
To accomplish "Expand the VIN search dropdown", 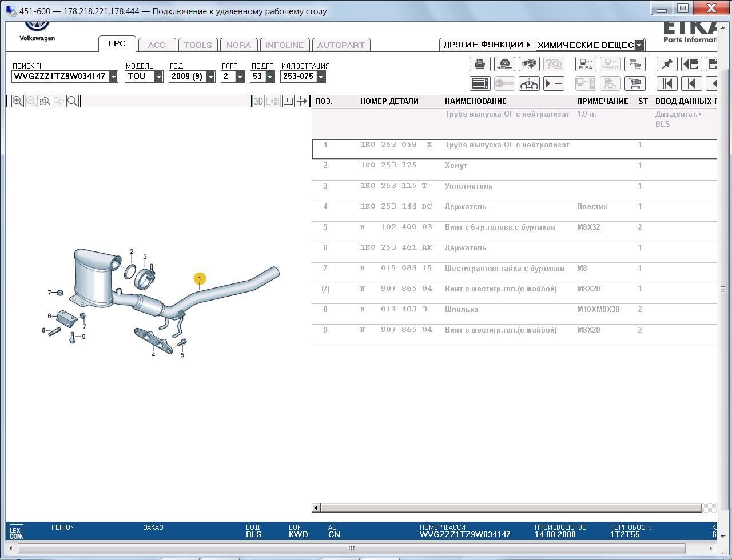I will 113,76.
